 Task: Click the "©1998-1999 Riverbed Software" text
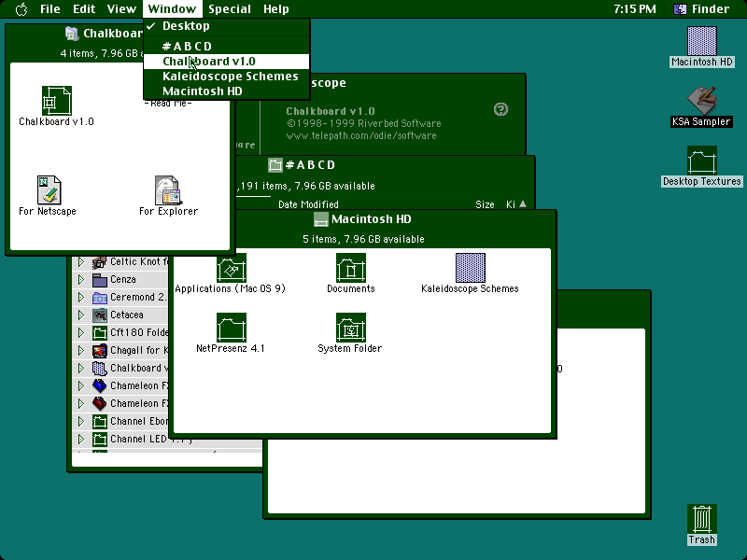(x=363, y=123)
